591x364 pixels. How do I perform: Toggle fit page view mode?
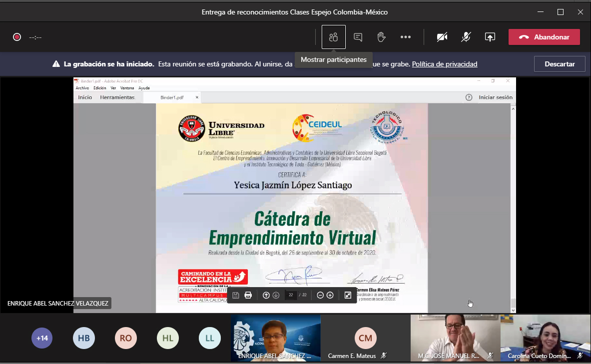click(348, 295)
